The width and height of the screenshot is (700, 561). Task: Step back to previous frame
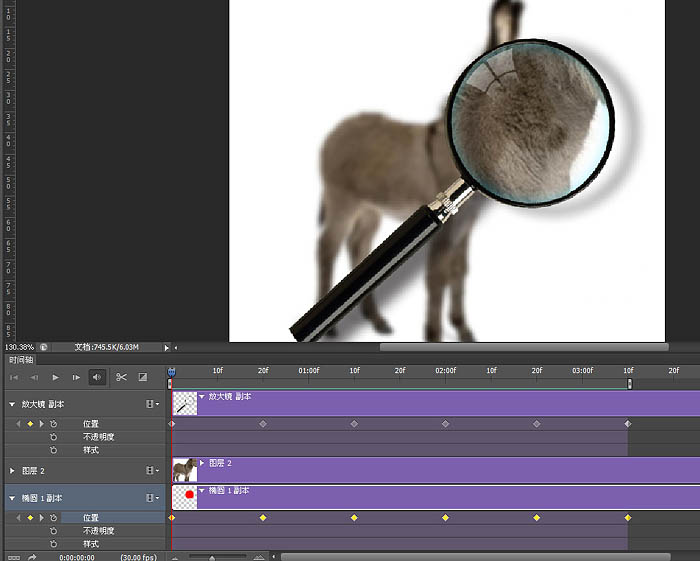(34, 377)
